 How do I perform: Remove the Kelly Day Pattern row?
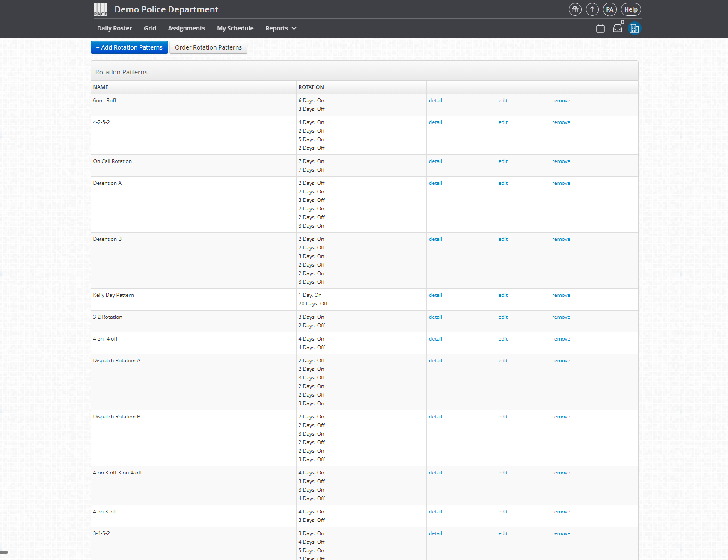point(561,295)
